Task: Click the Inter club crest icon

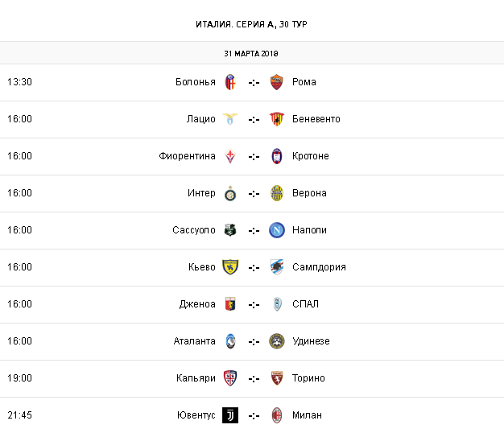Action: pyautogui.click(x=230, y=193)
